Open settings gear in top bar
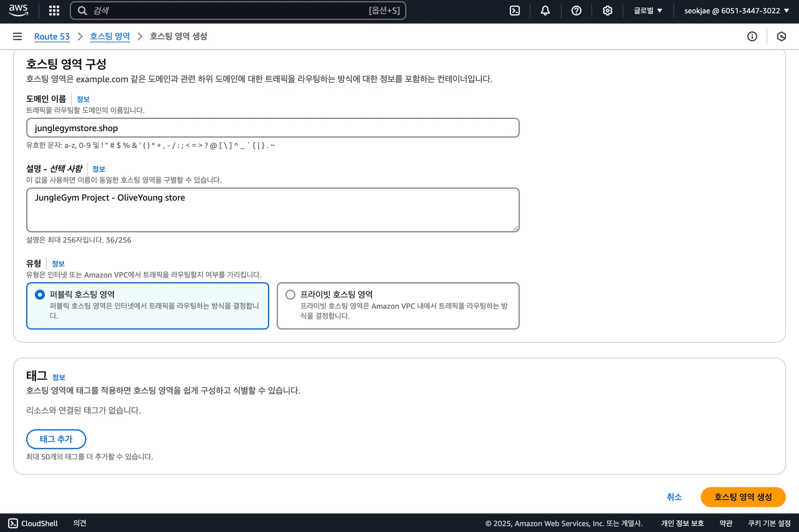The width and height of the screenshot is (799, 532). (607, 11)
